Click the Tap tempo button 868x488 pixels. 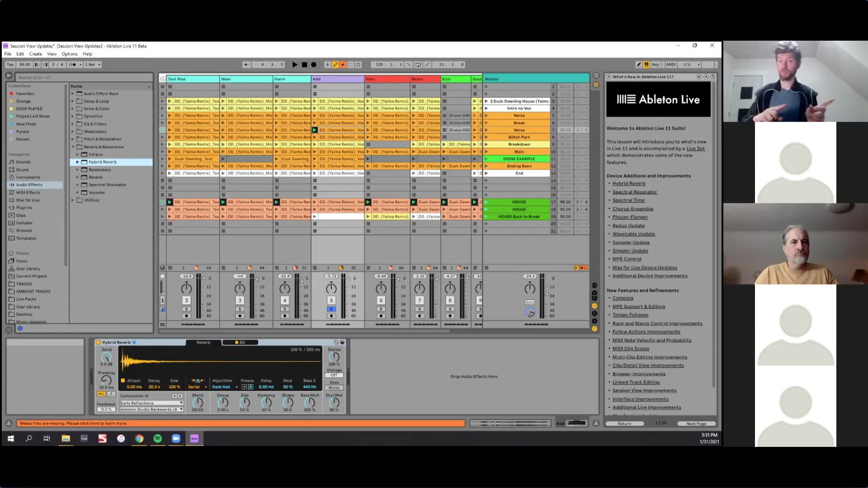[x=10, y=65]
